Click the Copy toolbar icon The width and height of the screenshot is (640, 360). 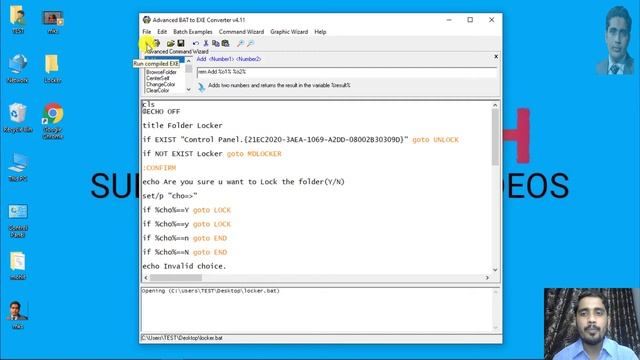[x=216, y=43]
